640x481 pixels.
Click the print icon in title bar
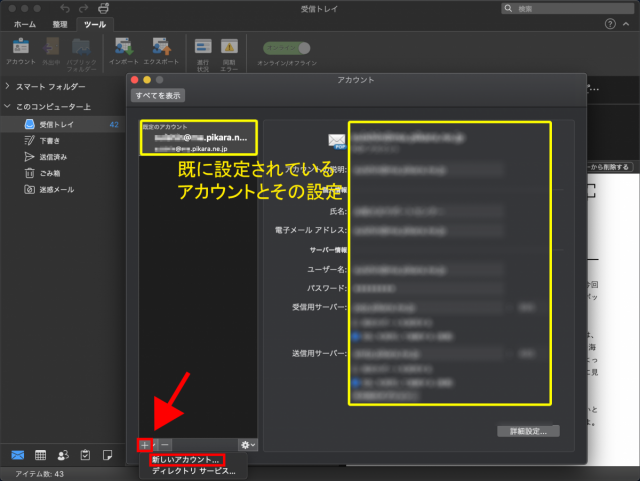pyautogui.click(x=103, y=8)
